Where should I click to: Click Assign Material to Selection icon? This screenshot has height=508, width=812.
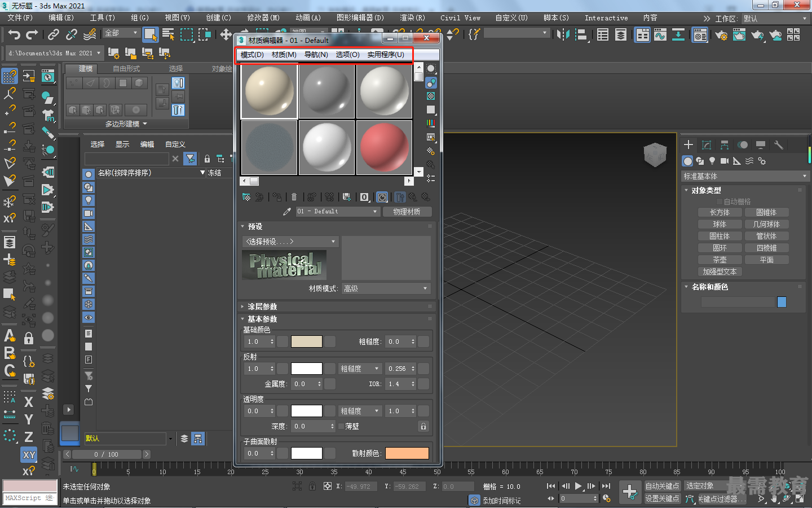[x=277, y=197]
